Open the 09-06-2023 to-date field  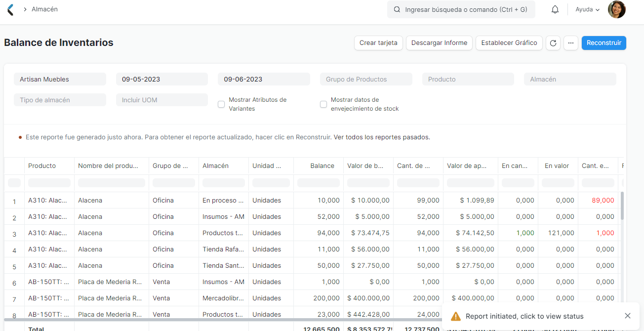tap(264, 79)
